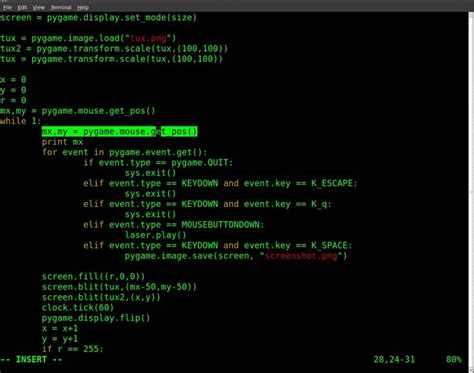Click the 'laser.play()' line
Viewport: 474px width, 373px height.
coord(156,235)
